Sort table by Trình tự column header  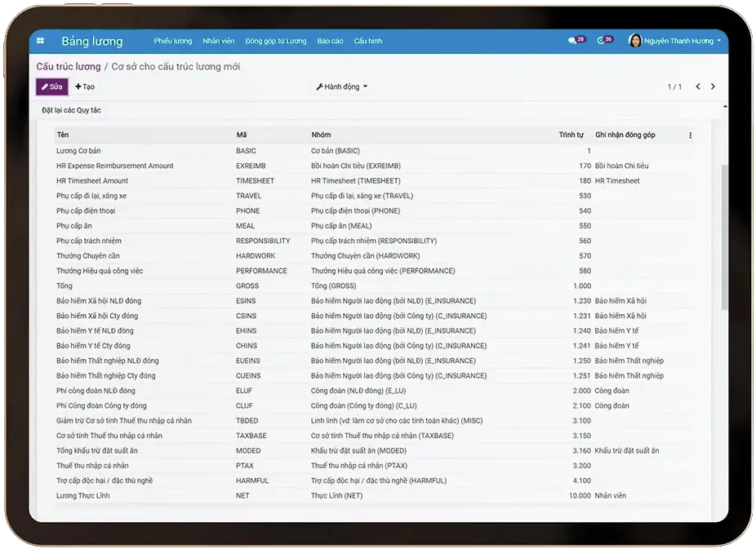click(571, 135)
